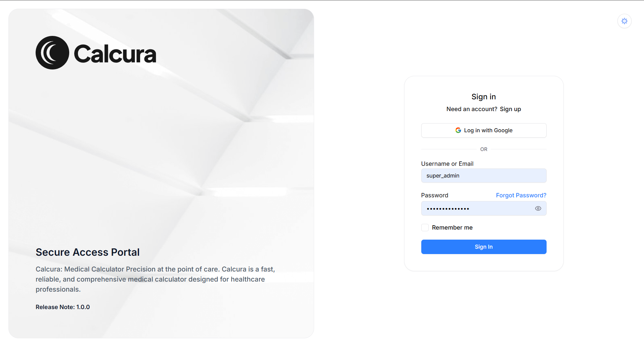Open the Sign up link

(510, 109)
